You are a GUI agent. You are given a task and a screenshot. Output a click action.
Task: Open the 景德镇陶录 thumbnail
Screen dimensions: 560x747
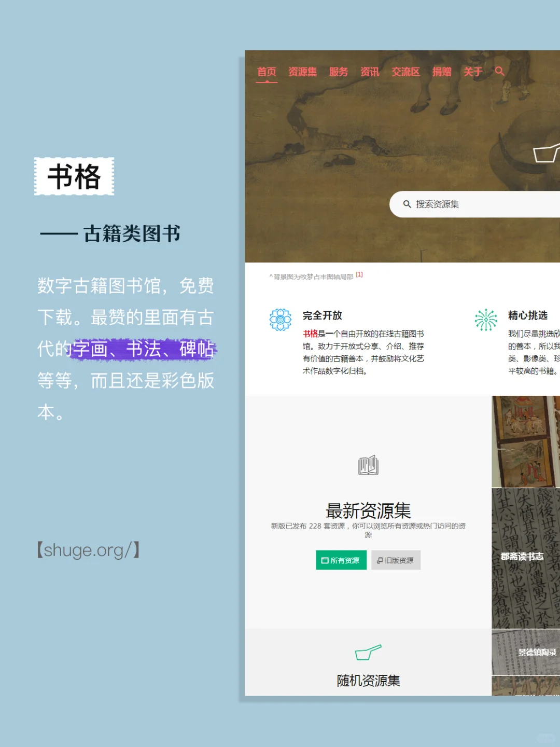(526, 653)
